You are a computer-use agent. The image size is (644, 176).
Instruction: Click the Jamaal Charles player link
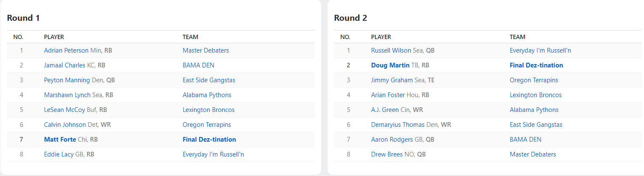[x=65, y=65]
